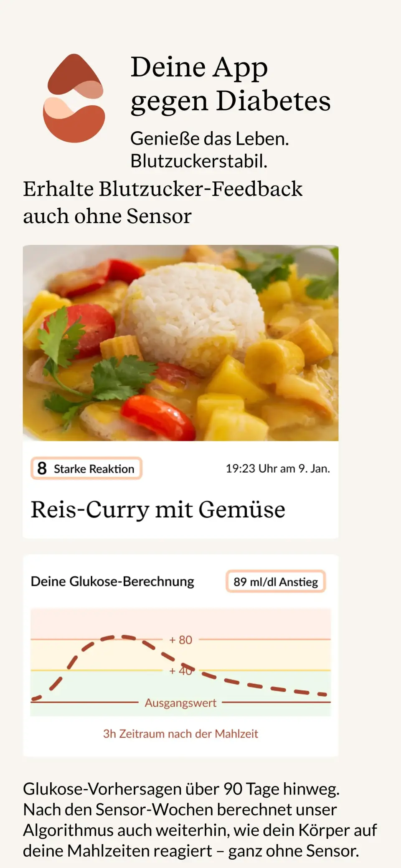Image resolution: width=401 pixels, height=868 pixels.
Task: Tap the '8 Starke Reaktion' score badge
Action: (x=86, y=468)
